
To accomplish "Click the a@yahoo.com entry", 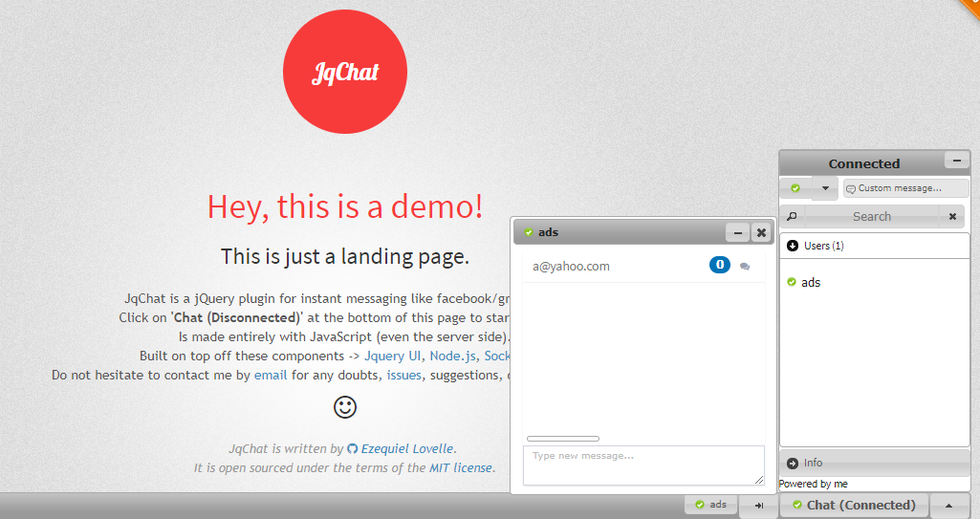I will 571,266.
